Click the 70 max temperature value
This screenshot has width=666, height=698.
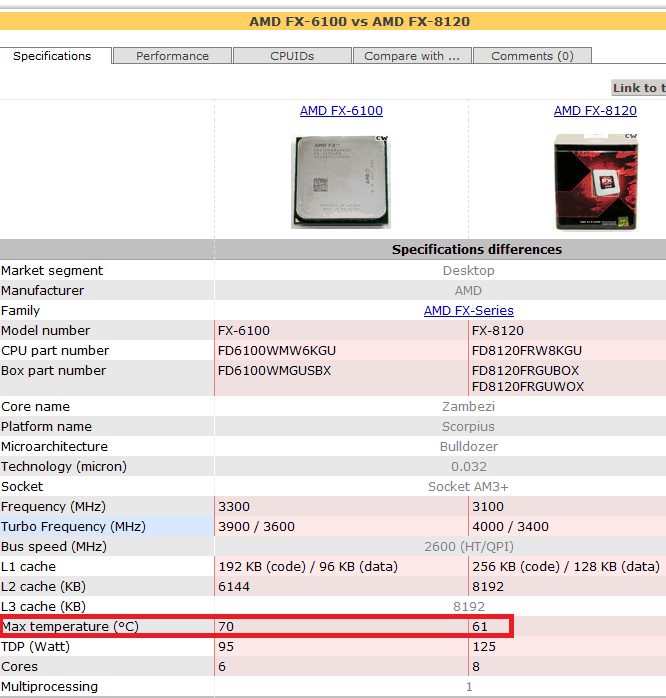click(x=226, y=627)
